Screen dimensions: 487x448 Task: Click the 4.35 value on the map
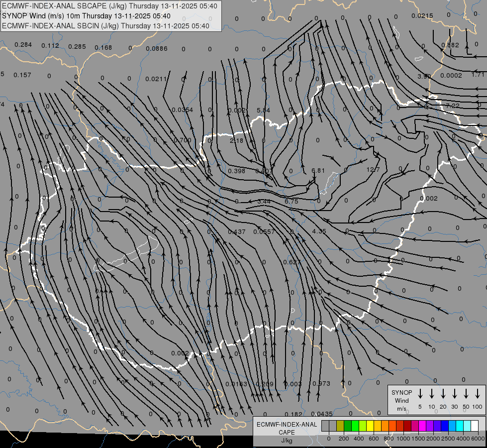click(319, 231)
